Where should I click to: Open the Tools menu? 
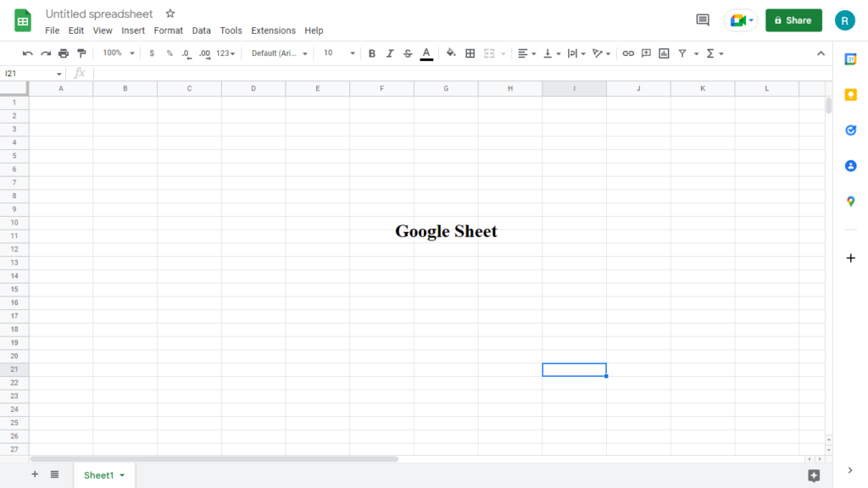[231, 30]
